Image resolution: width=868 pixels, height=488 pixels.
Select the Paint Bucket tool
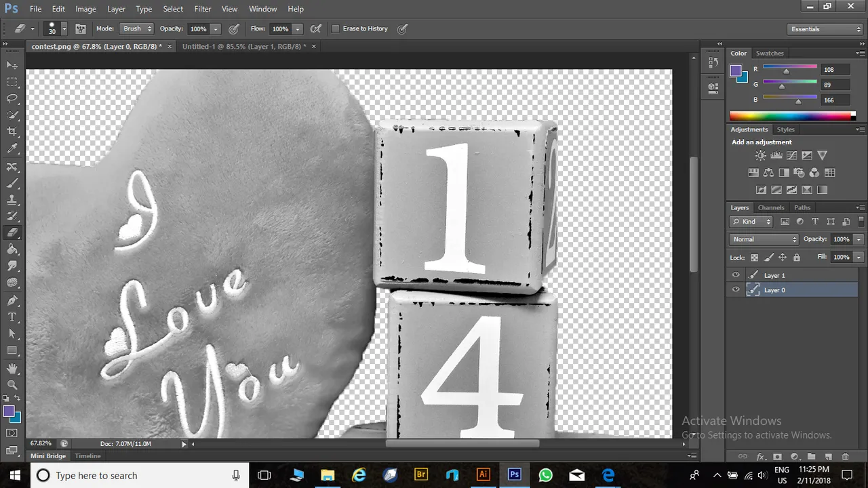point(12,249)
